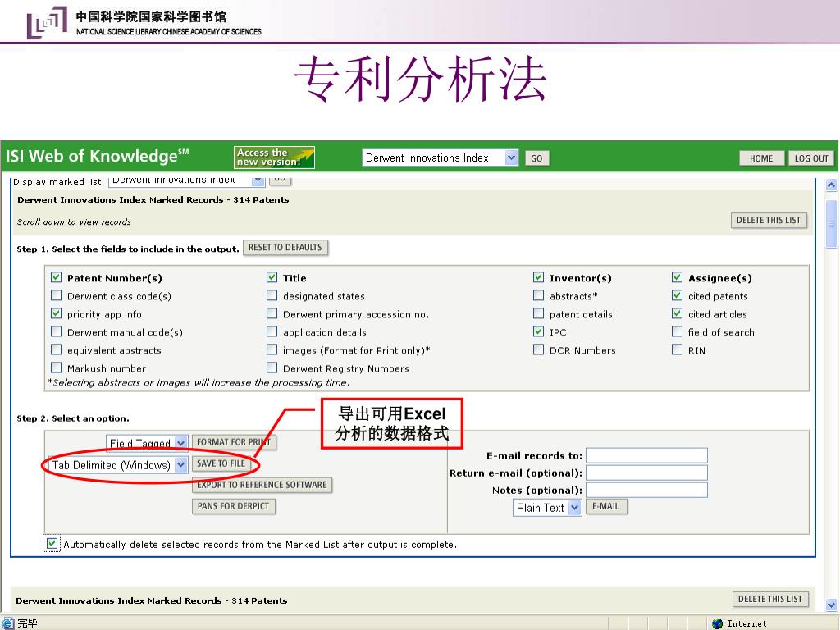Click the LOG OUT button

click(x=811, y=158)
